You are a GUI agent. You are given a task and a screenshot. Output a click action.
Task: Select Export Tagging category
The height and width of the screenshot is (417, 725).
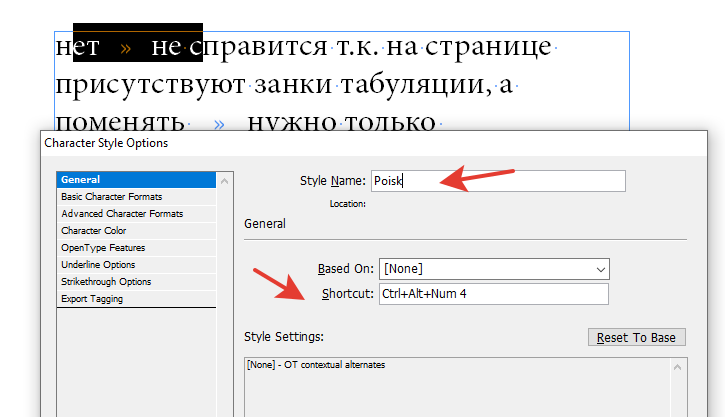coord(136,299)
